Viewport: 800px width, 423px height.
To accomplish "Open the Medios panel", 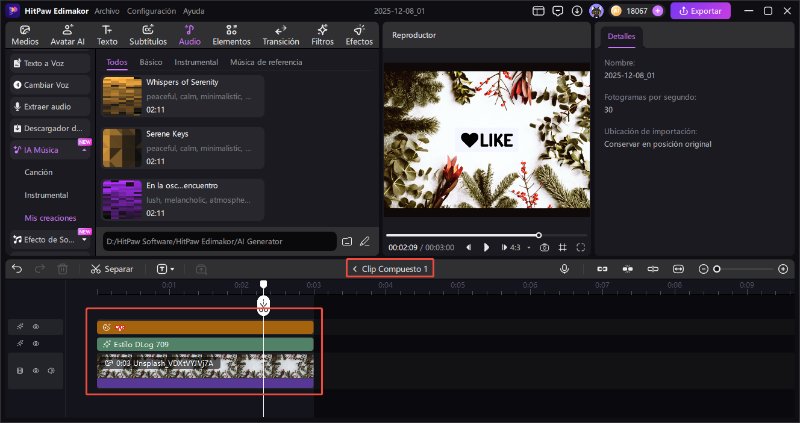I will pos(24,35).
